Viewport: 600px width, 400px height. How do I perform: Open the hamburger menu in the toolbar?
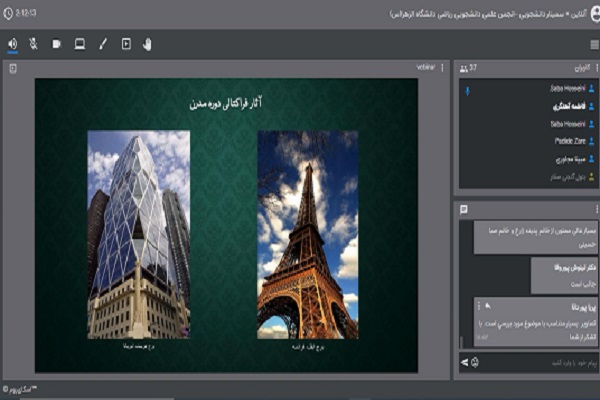tap(594, 44)
